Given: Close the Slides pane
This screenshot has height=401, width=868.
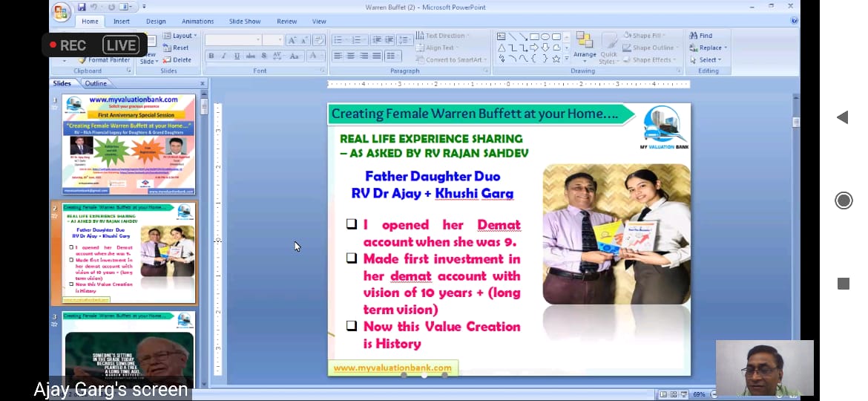Looking at the screenshot, I should coord(202,84).
